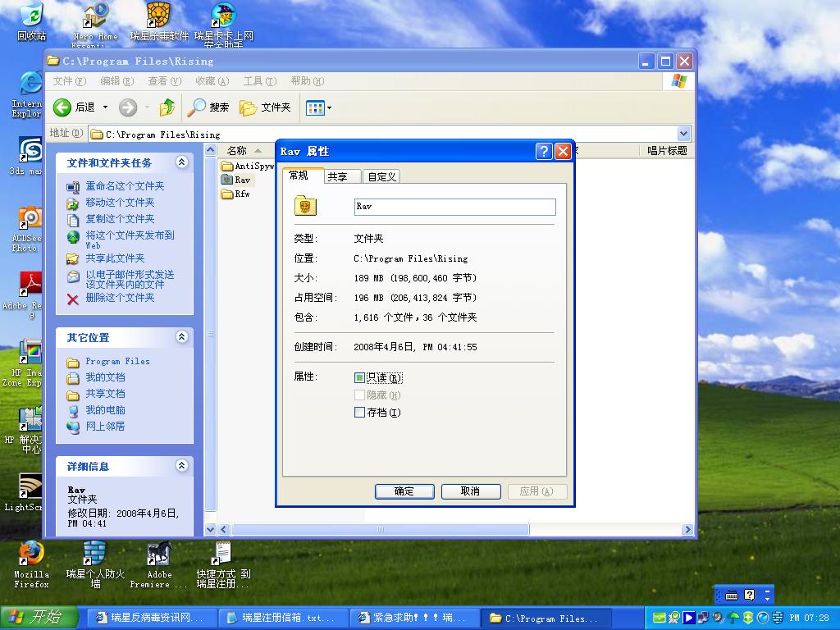Click share this folder task link
Screen dimensions: 840x630
tap(115, 258)
